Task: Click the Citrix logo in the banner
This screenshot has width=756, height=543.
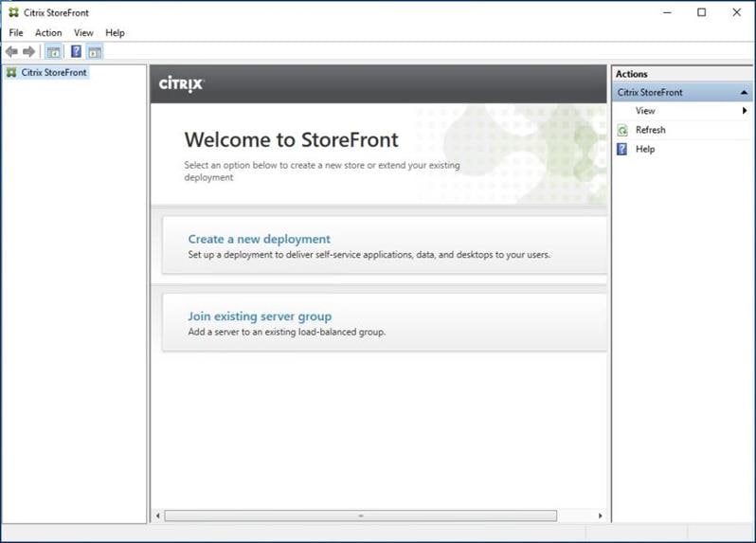Action: pyautogui.click(x=182, y=84)
